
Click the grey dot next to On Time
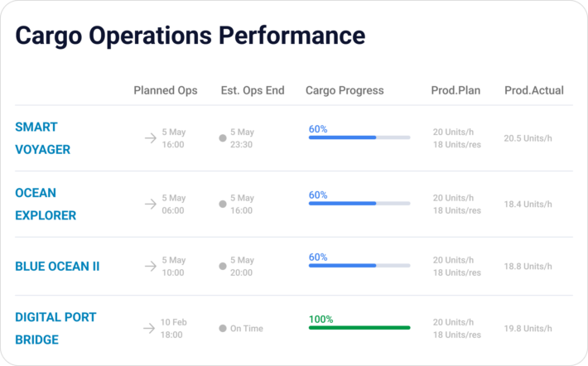[x=223, y=329]
